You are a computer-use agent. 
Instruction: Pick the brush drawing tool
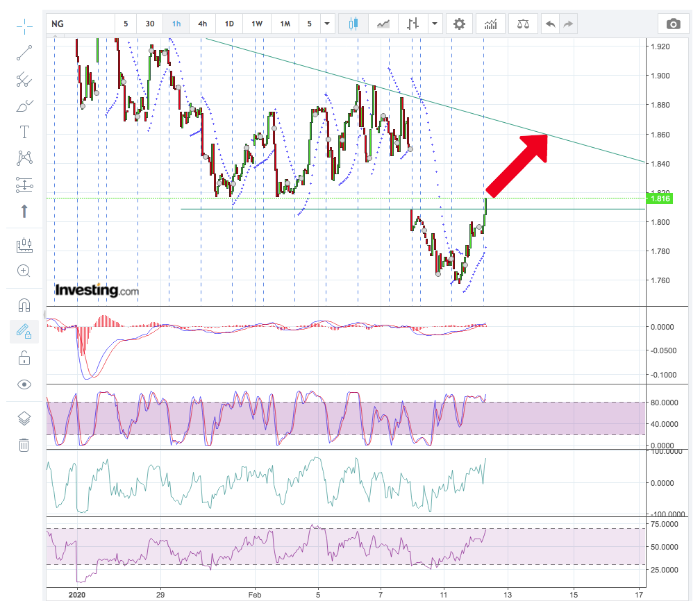pos(24,106)
